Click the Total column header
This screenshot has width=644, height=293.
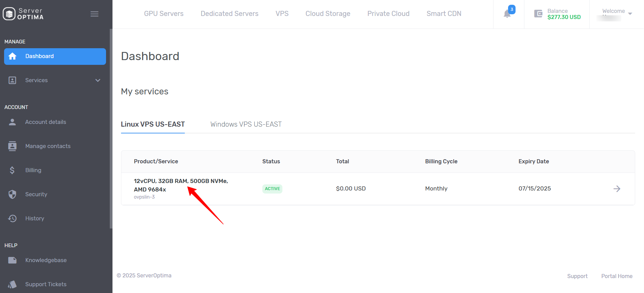[343, 161]
